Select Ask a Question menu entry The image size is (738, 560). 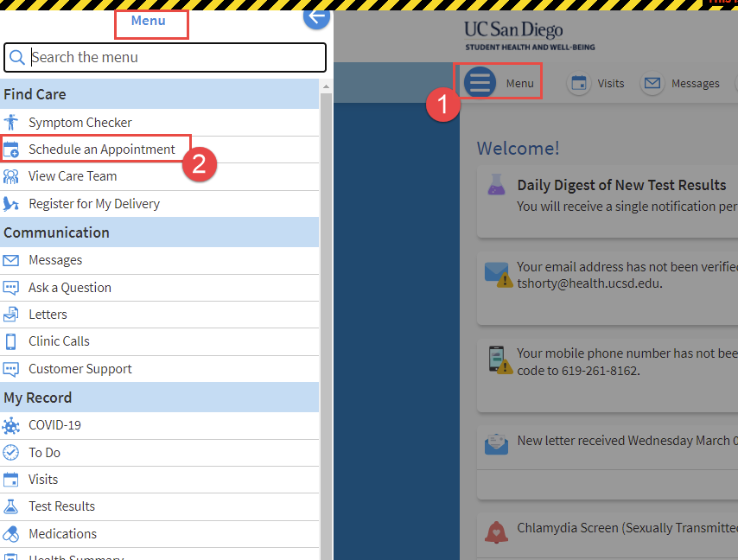point(160,288)
